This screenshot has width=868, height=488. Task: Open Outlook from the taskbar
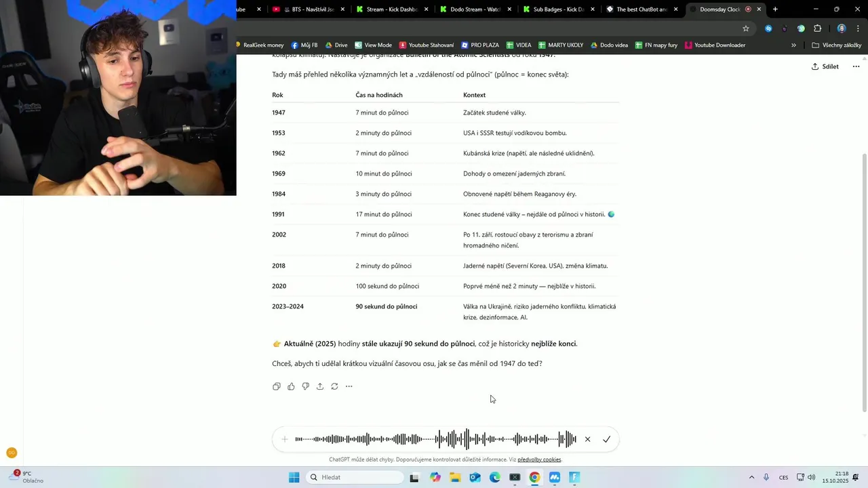coord(475,477)
